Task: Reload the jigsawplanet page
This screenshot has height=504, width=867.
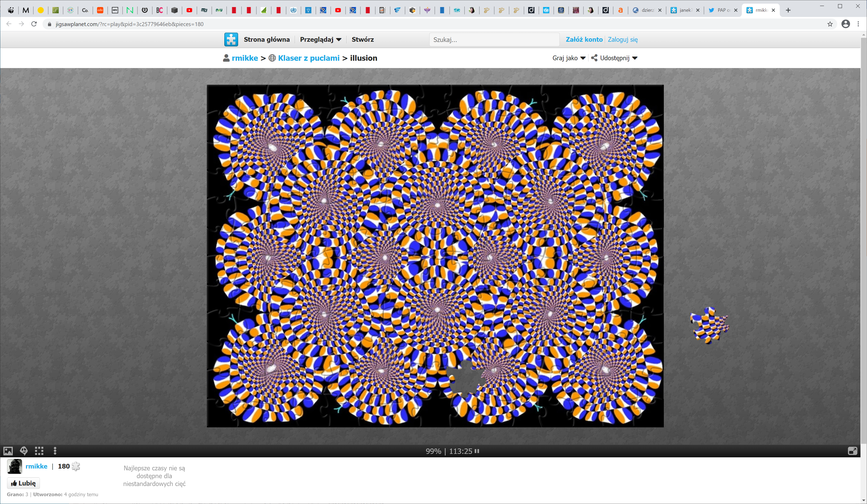Action: coord(34,24)
